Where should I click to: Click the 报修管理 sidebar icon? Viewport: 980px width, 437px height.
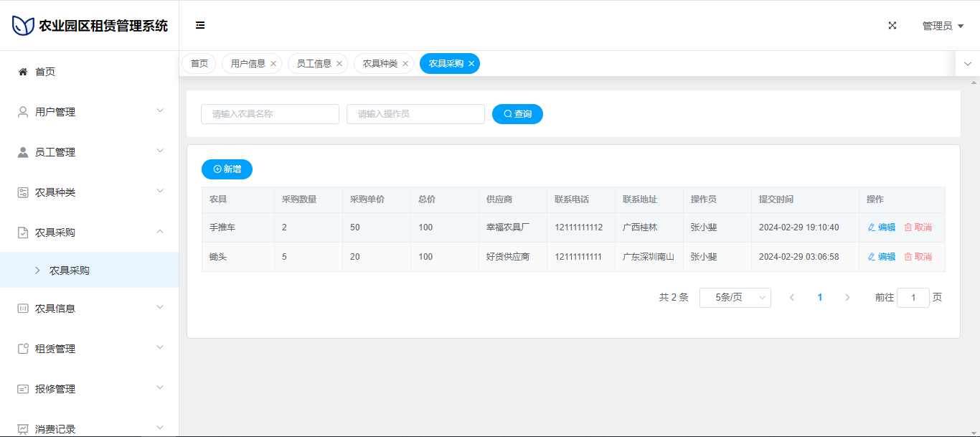tap(23, 389)
